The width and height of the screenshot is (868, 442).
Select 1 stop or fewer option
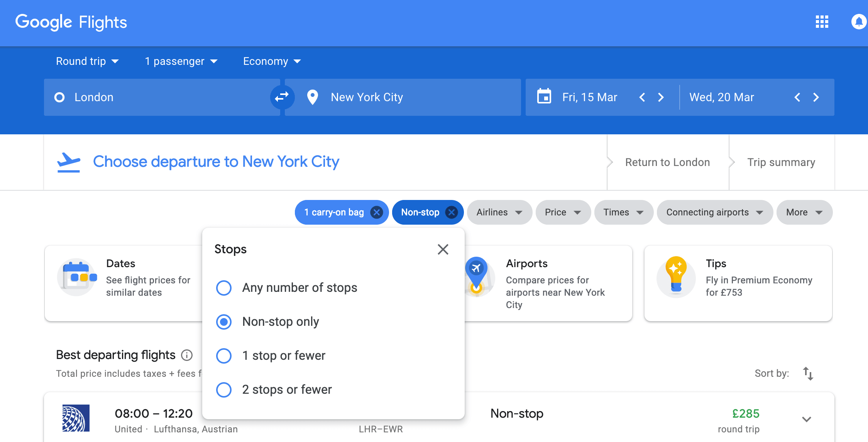tap(224, 356)
